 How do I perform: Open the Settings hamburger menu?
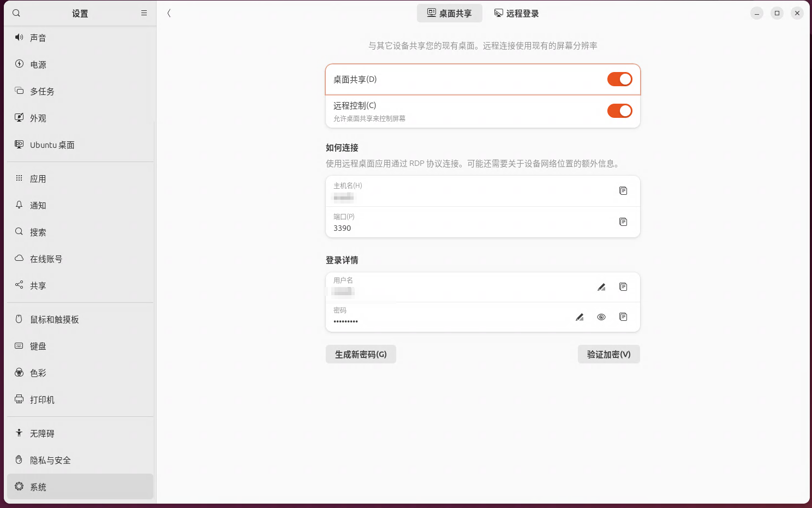pos(144,13)
